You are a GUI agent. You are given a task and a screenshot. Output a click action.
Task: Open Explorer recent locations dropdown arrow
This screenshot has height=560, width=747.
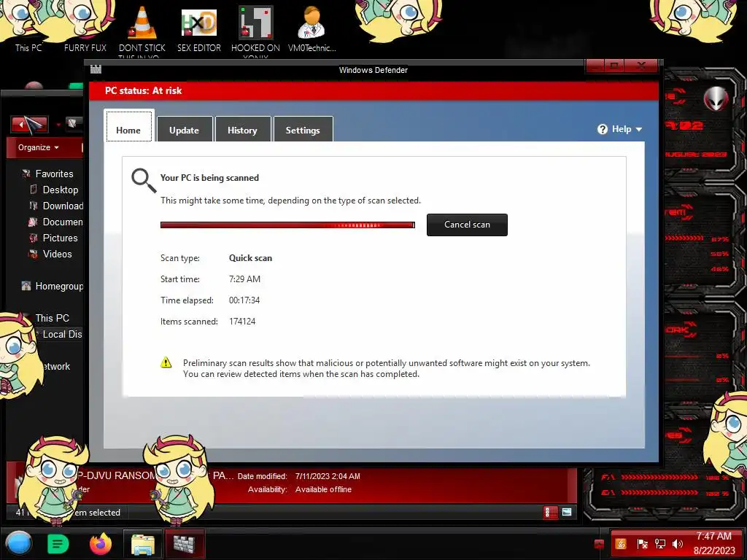pyautogui.click(x=58, y=125)
